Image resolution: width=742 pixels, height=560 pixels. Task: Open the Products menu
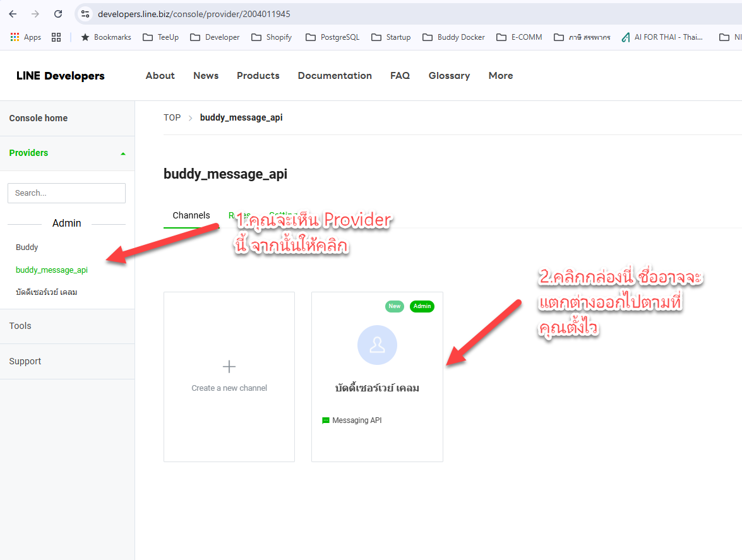pos(258,76)
